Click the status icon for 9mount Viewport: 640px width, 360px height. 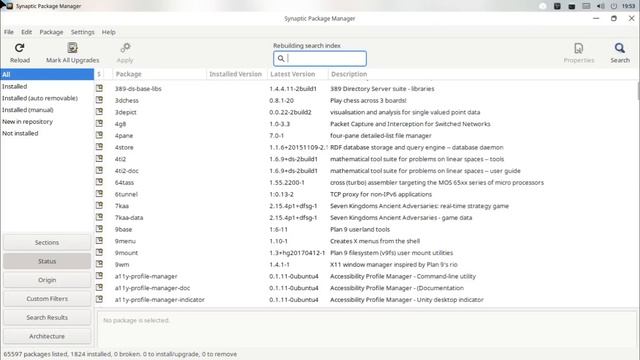pos(99,252)
